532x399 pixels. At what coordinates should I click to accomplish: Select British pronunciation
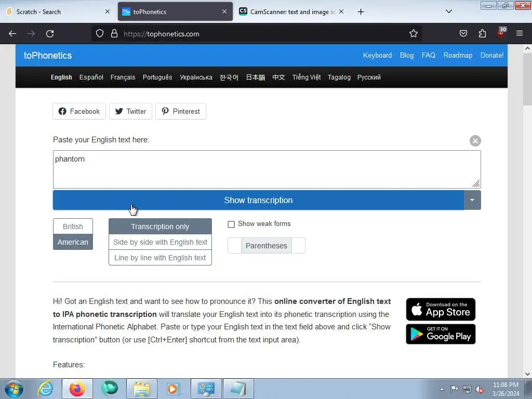click(x=73, y=227)
